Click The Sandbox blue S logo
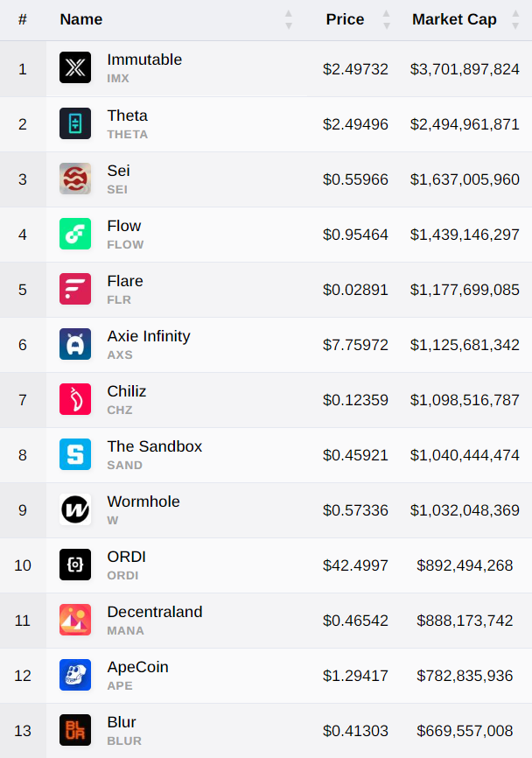532x758 pixels. pyautogui.click(x=75, y=454)
